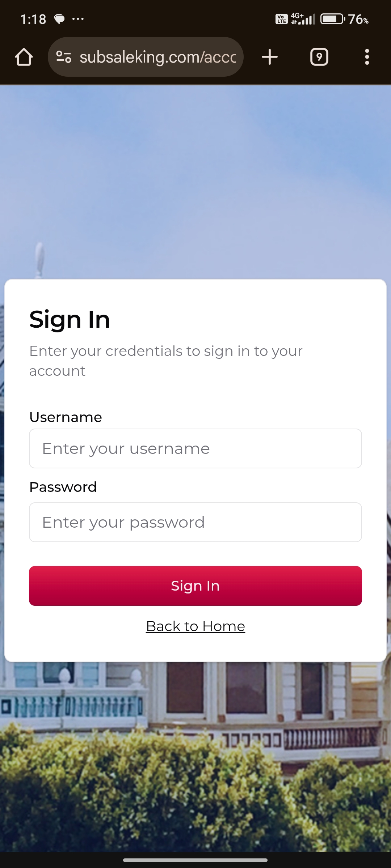Tap the VoLTE indicator icon

[282, 19]
